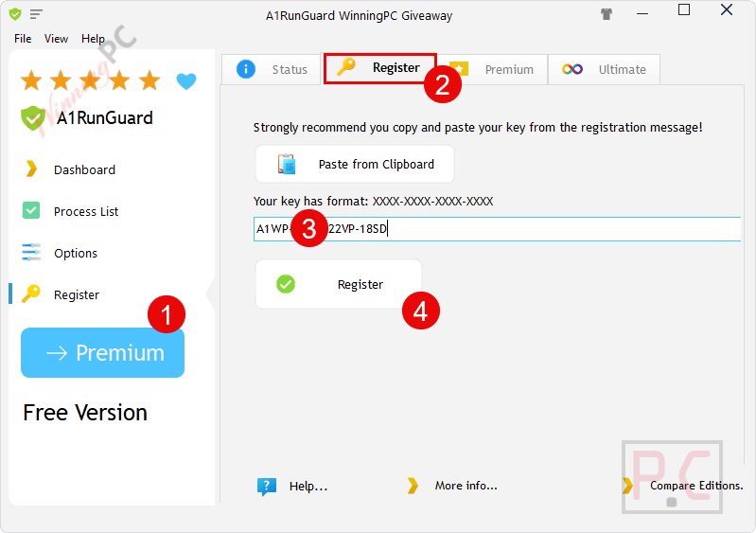Open the Help menu
Screen dimensions: 756x533
click(93, 39)
